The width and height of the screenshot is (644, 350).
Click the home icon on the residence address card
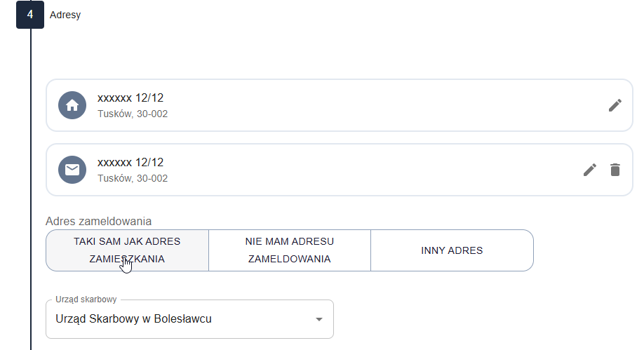(72, 105)
